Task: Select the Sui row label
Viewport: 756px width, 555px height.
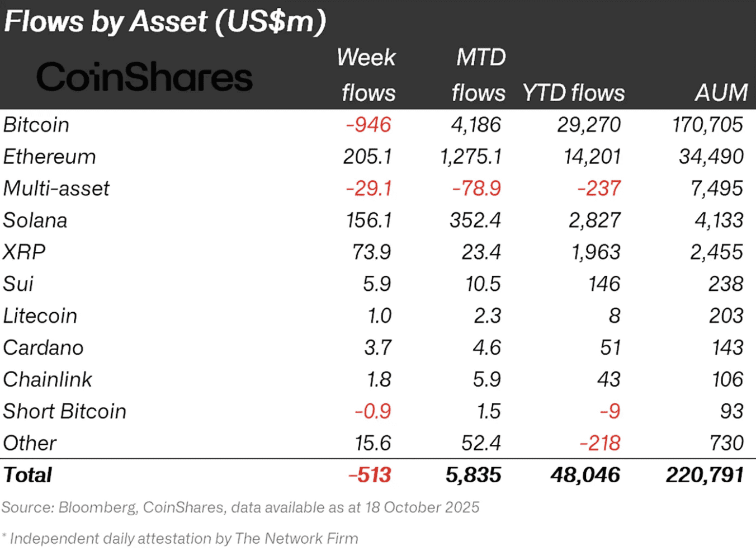Action: click(18, 284)
